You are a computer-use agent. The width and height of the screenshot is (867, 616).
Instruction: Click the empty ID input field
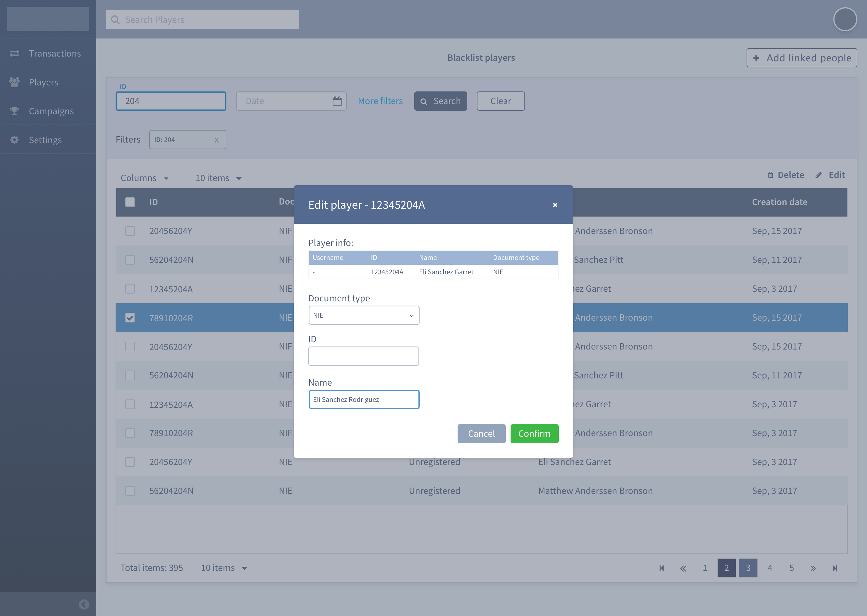point(363,356)
